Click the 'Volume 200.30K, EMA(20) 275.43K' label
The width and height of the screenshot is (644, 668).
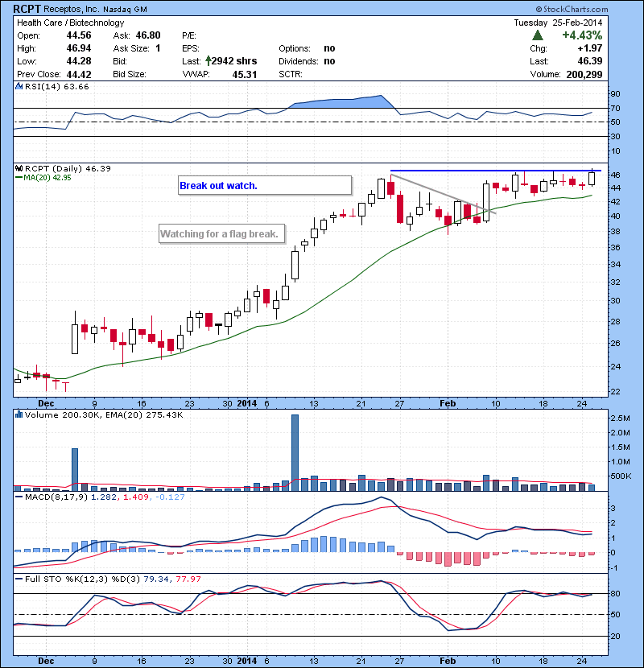pos(104,414)
